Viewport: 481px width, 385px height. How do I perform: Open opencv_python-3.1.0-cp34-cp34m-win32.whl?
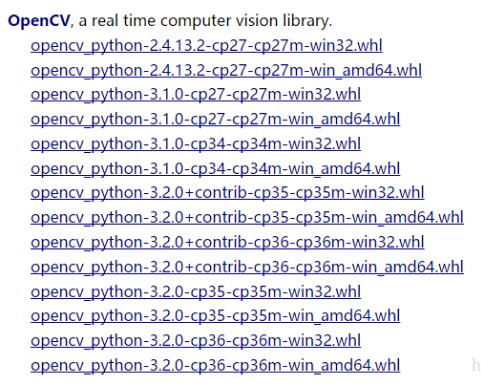(x=196, y=144)
